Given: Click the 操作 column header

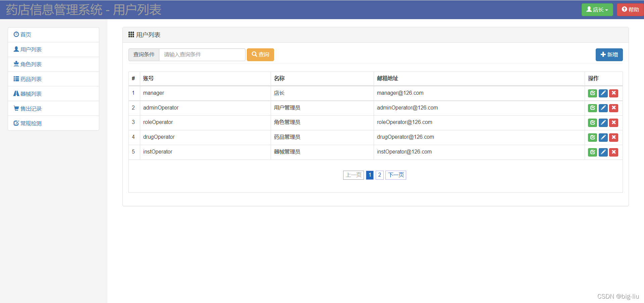Looking at the screenshot, I should pyautogui.click(x=603, y=79).
